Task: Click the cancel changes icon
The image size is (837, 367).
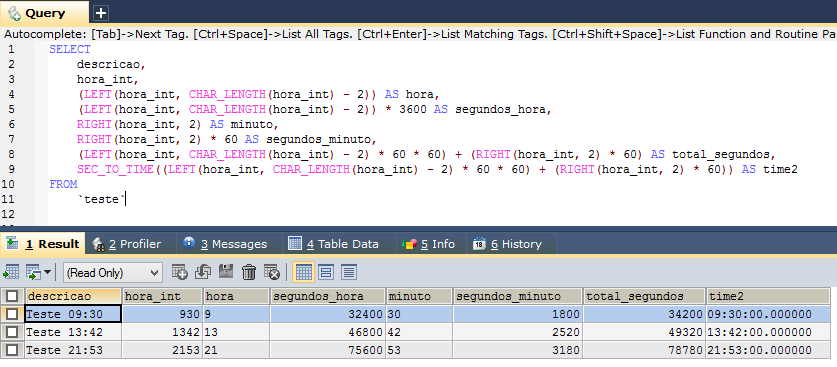Action: [272, 273]
